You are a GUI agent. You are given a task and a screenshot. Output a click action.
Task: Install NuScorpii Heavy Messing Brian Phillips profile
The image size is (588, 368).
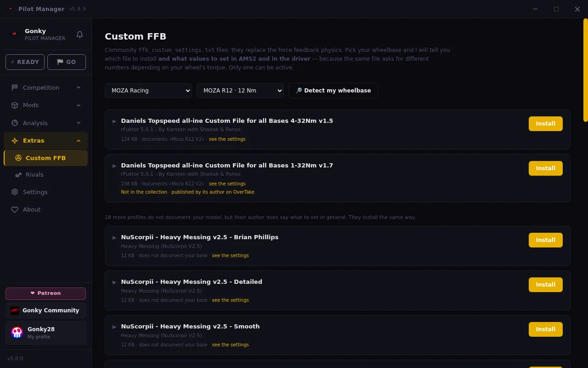coord(546,240)
